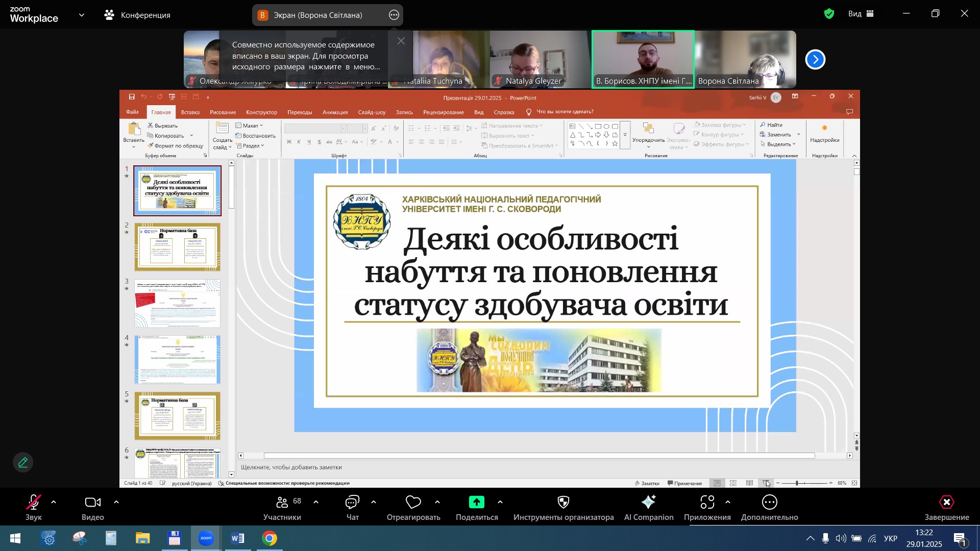Open the Zoom Workplace dropdown chevron
This screenshot has height=551, width=980.
click(x=82, y=15)
